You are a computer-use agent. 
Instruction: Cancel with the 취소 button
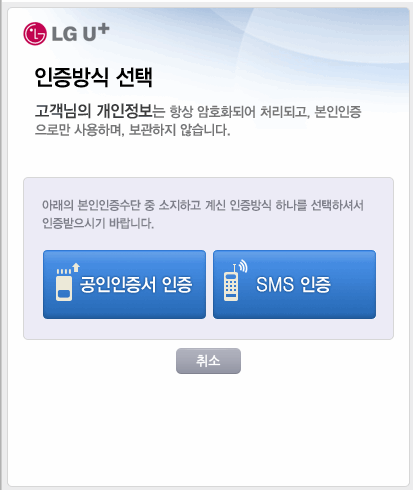(x=208, y=361)
